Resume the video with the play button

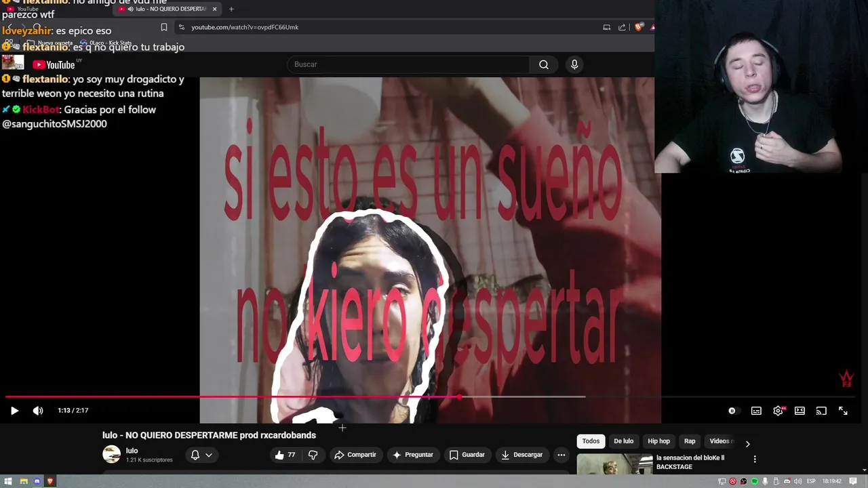[x=14, y=411]
